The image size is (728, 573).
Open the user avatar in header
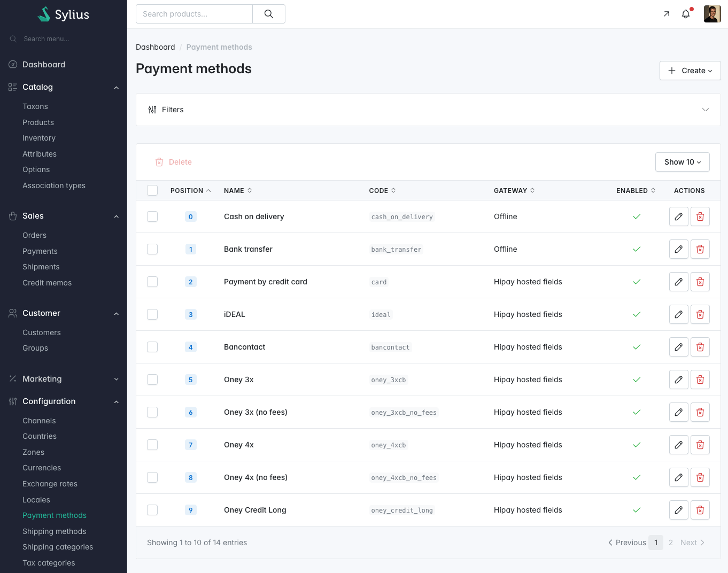coord(712,14)
